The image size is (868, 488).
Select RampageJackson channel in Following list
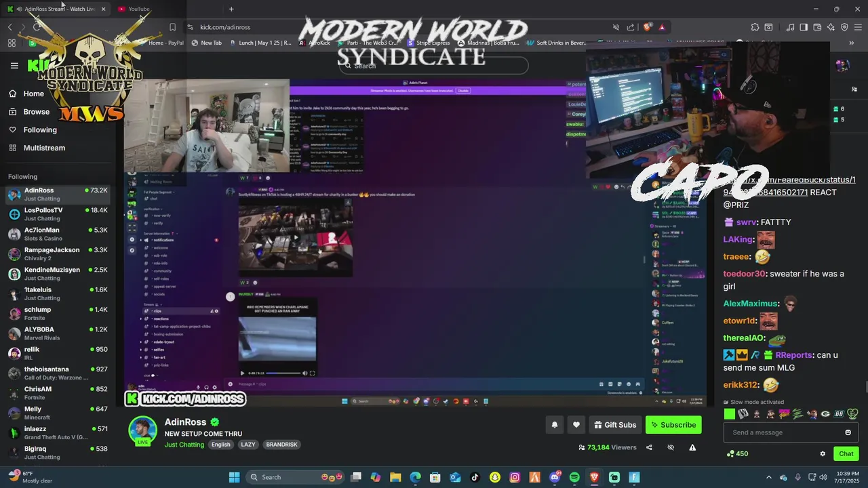pos(58,253)
